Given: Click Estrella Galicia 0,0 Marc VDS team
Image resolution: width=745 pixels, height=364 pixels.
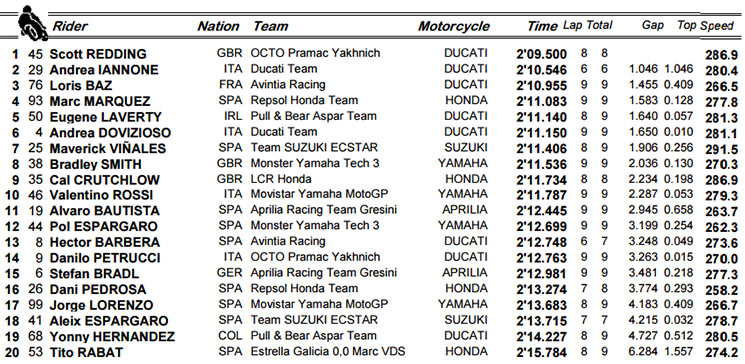Looking at the screenshot, I should pyautogui.click(x=328, y=351).
